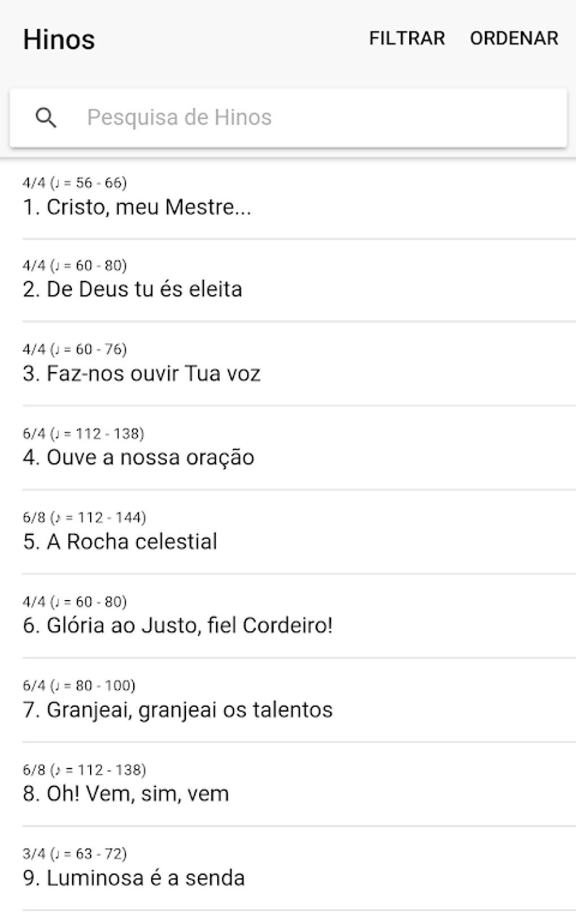Choose hymn 5 A Rocha celestial
Image resolution: width=576 pixels, height=924 pixels.
120,542
